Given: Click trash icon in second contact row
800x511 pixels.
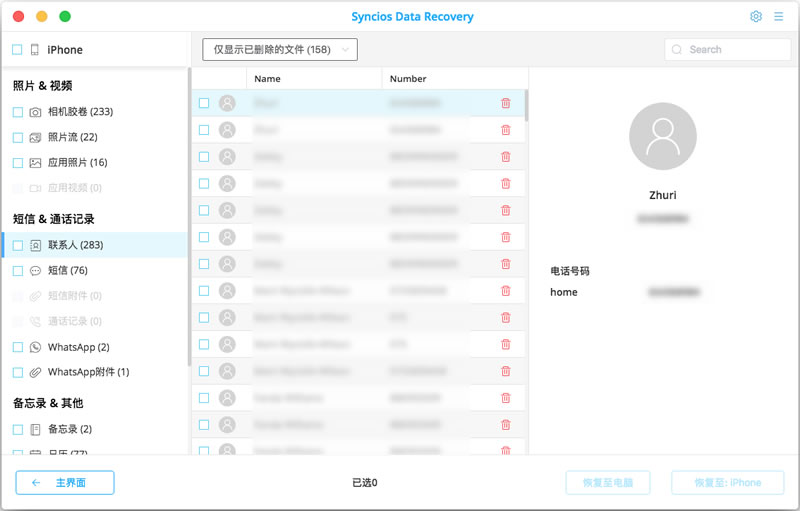Looking at the screenshot, I should click(x=506, y=130).
